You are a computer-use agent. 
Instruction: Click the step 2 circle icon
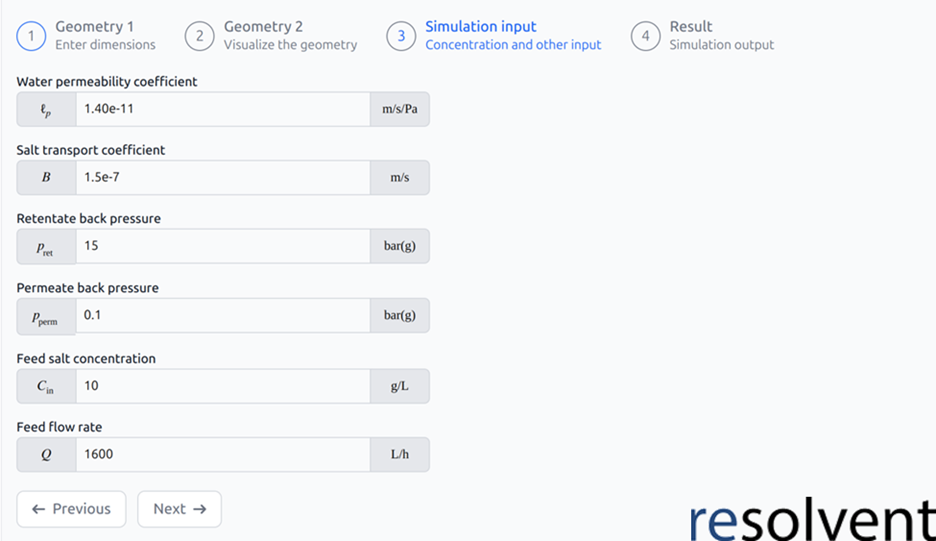click(x=199, y=36)
